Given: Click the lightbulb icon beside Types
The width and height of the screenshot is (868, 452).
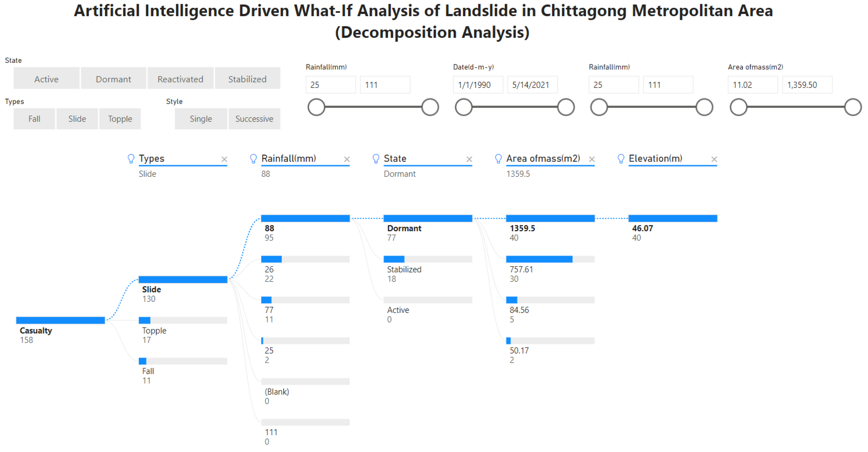Looking at the screenshot, I should (131, 159).
